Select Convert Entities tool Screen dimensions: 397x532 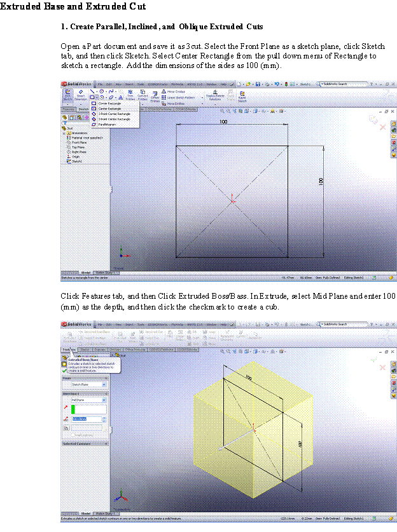click(x=143, y=95)
